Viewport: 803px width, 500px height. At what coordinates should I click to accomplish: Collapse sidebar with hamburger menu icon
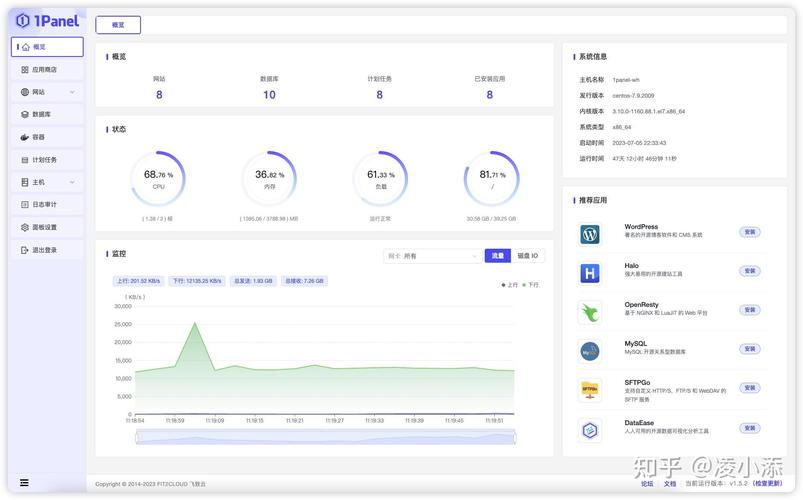coord(24,483)
